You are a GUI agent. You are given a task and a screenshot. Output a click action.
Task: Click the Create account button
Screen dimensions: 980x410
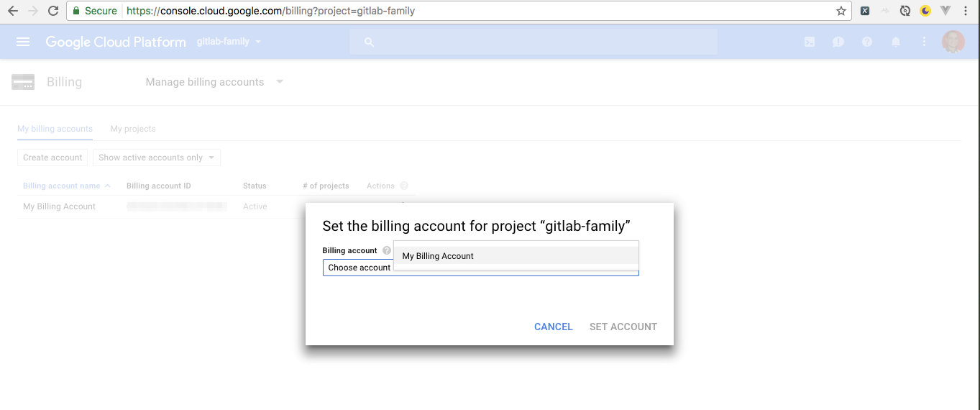point(53,158)
